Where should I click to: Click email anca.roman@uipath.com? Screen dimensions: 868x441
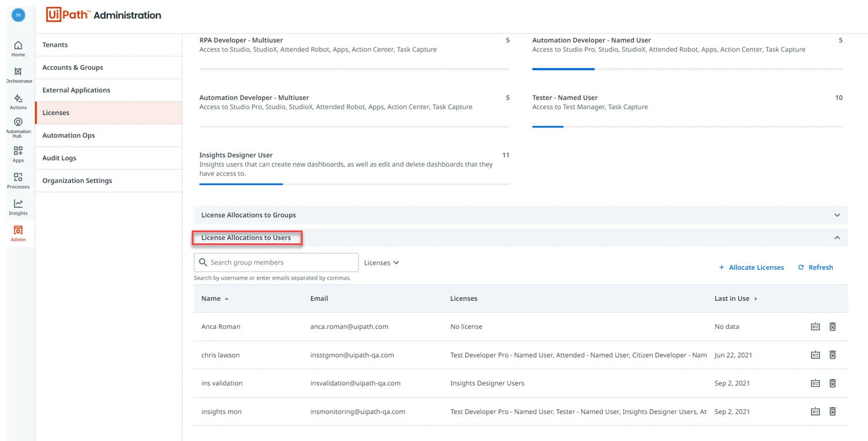tap(349, 327)
